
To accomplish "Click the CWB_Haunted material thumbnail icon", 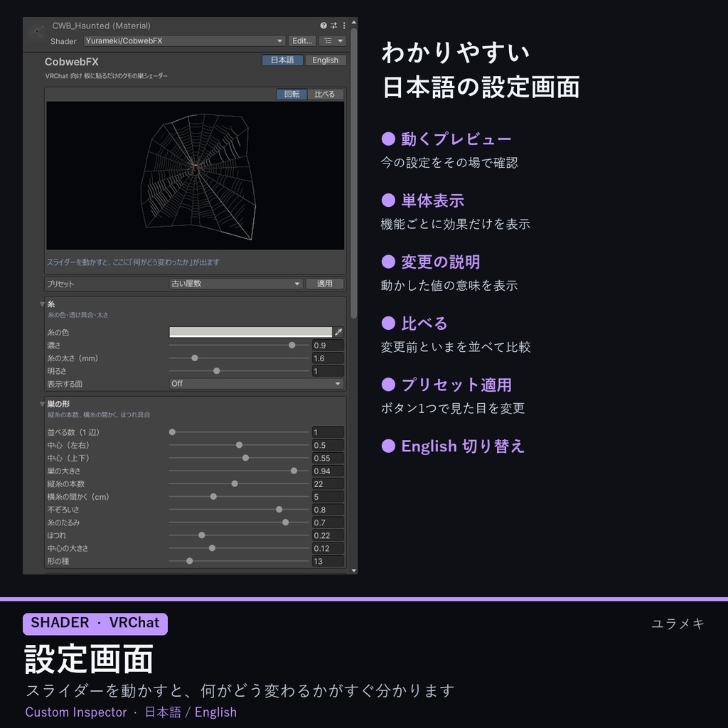I will click(x=36, y=31).
